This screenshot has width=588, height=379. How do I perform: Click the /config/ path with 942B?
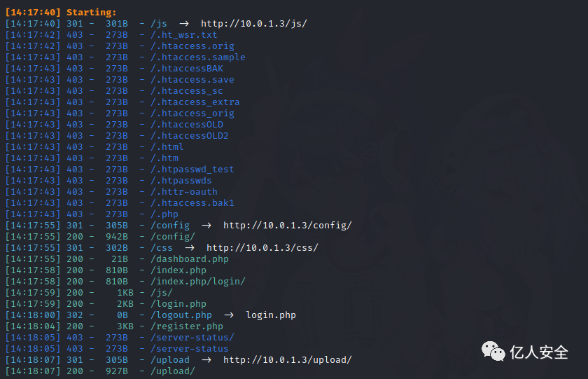[172, 237]
